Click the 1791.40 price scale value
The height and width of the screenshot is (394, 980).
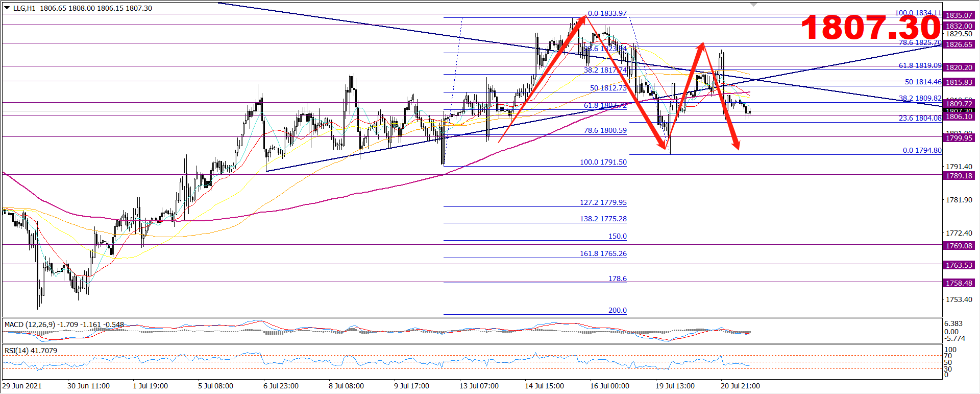point(959,167)
